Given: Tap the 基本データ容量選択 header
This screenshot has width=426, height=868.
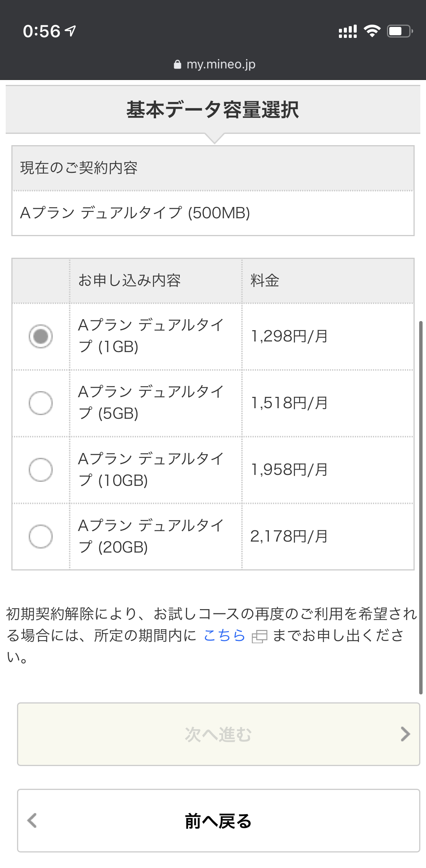Looking at the screenshot, I should click(213, 110).
